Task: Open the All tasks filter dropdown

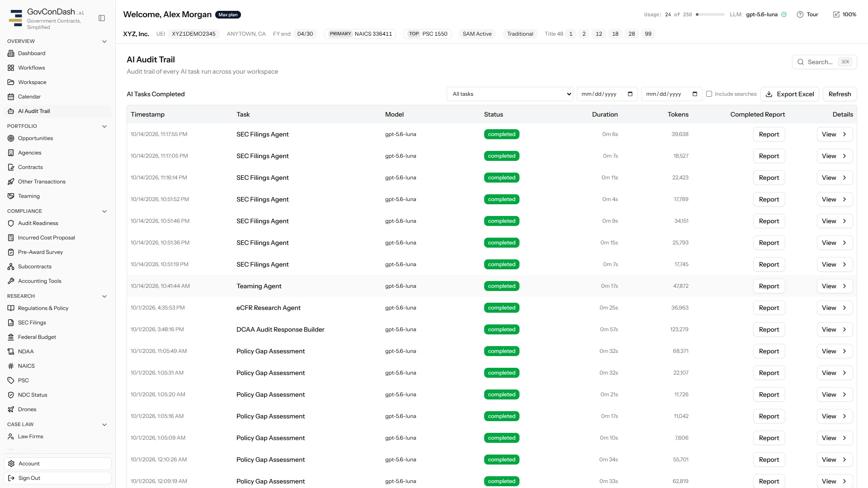Action: pos(510,94)
